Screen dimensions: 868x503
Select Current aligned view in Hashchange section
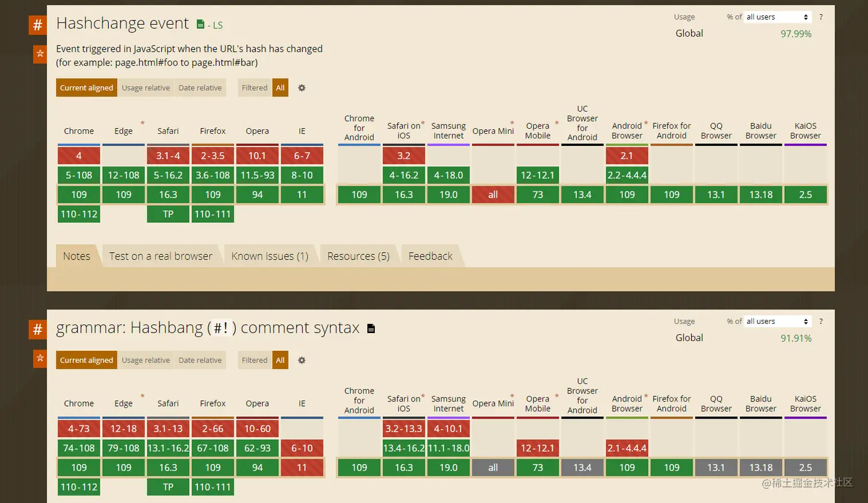tap(87, 88)
